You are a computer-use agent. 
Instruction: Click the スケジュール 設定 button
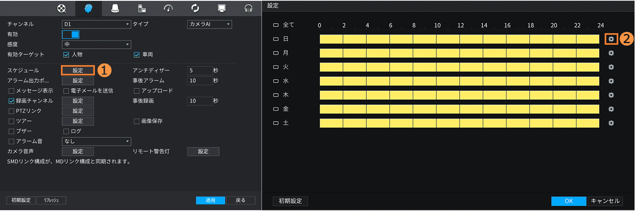pyautogui.click(x=78, y=70)
